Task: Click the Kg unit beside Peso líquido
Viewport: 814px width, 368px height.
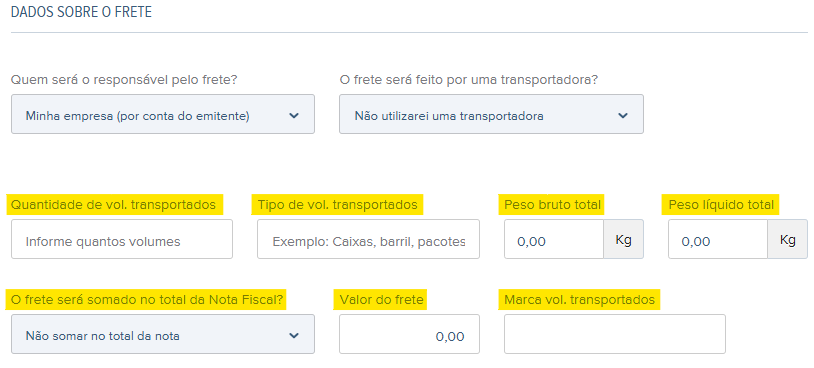Action: (788, 239)
